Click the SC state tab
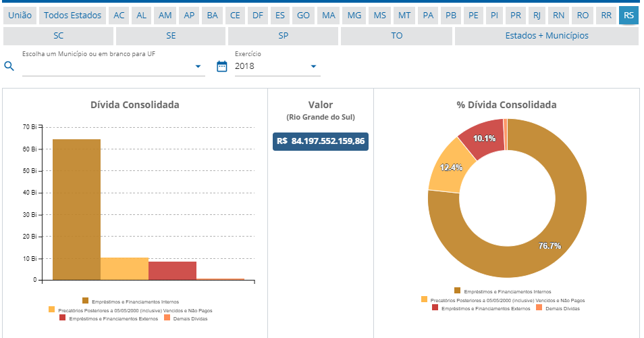The width and height of the screenshot is (644, 338). (x=58, y=36)
